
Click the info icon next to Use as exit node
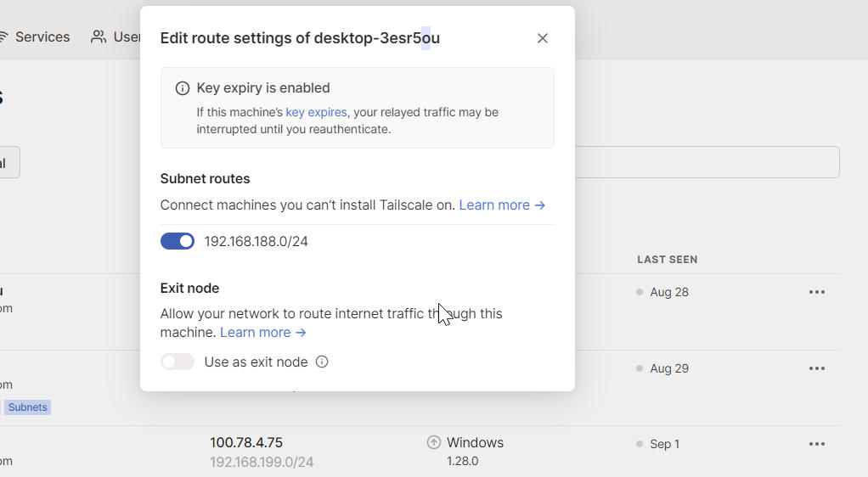(322, 362)
